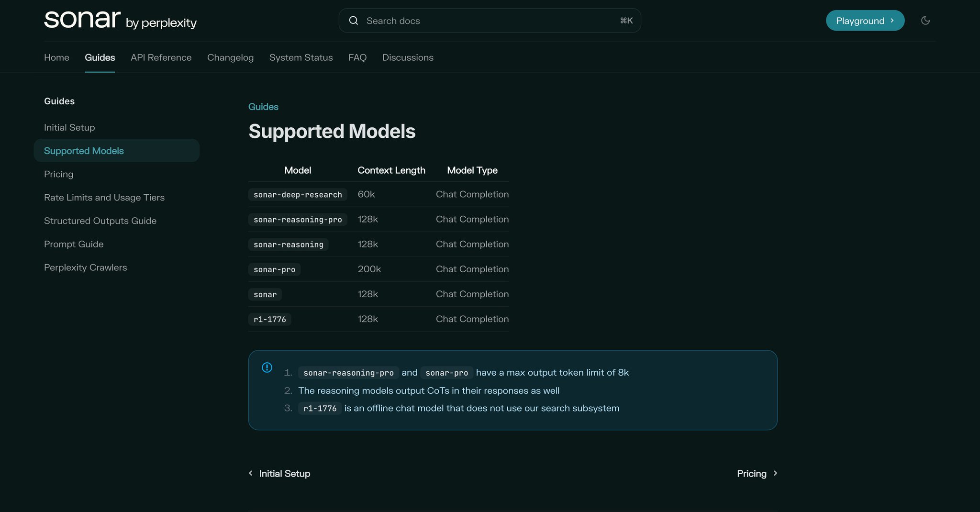Click the info icon in the callout
980x512 pixels.
click(267, 367)
